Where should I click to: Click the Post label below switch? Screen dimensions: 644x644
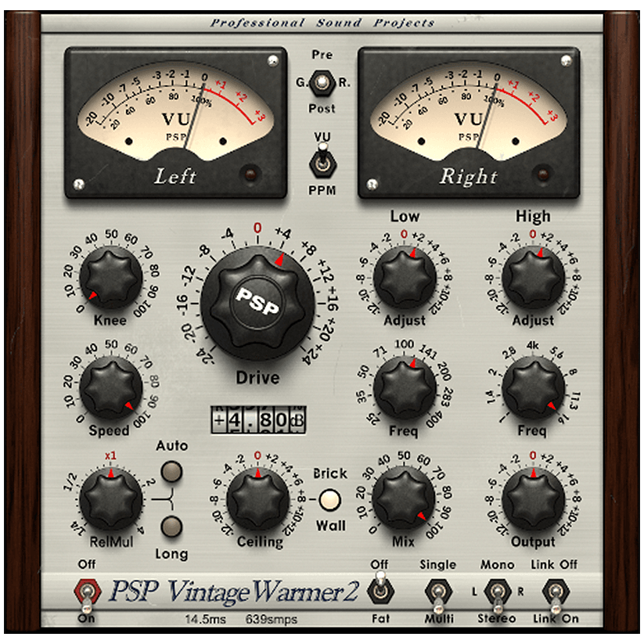coord(322,109)
